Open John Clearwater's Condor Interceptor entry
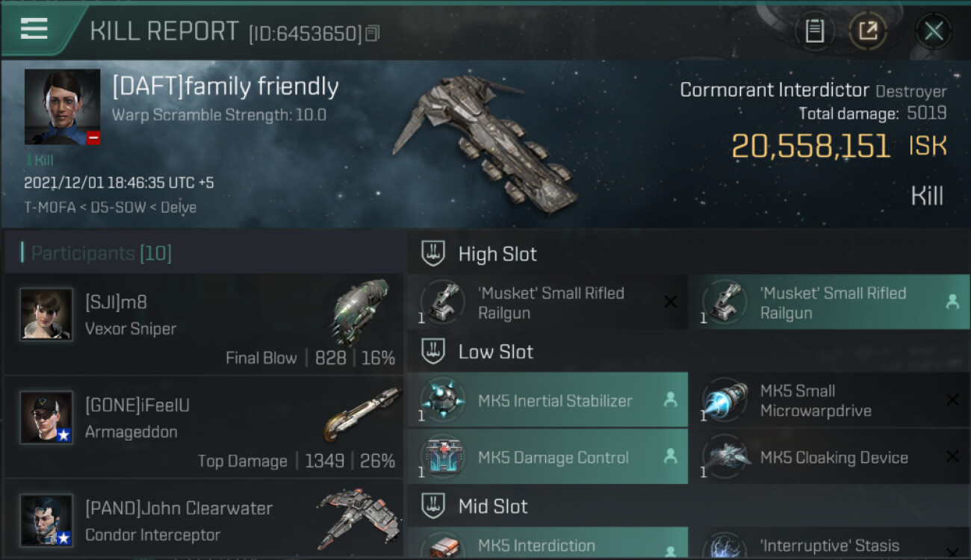Image resolution: width=971 pixels, height=560 pixels. [x=203, y=518]
